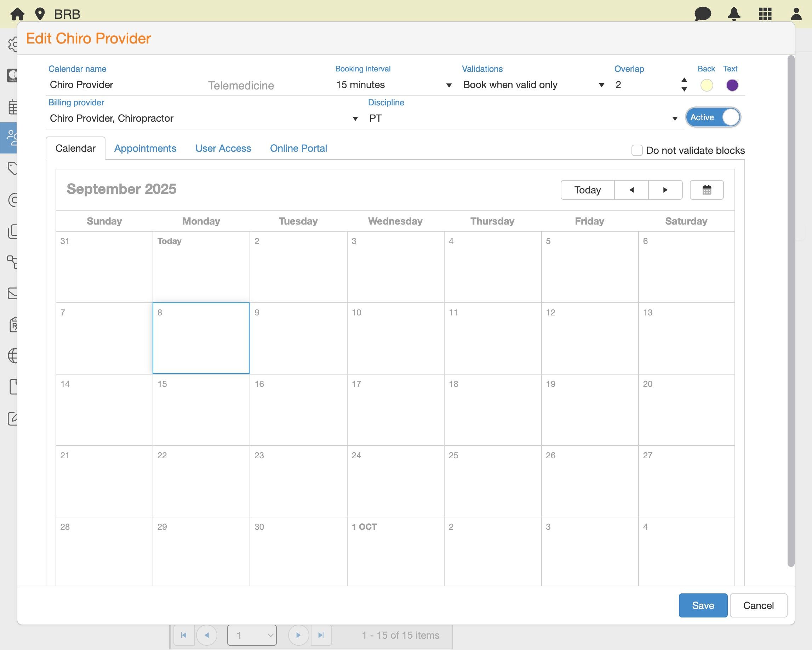Screen dimensions: 812x650
Task: Click the Today button
Action: pos(587,190)
